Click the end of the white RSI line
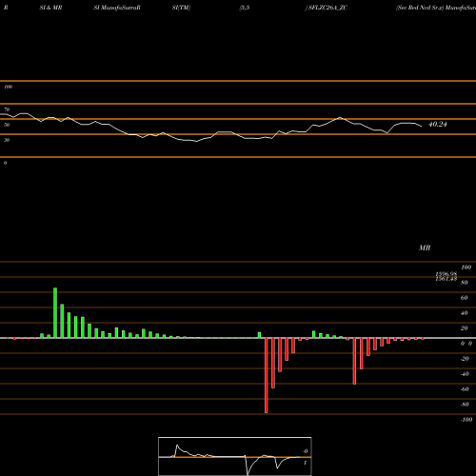The height and width of the screenshot is (476, 476). click(x=422, y=127)
